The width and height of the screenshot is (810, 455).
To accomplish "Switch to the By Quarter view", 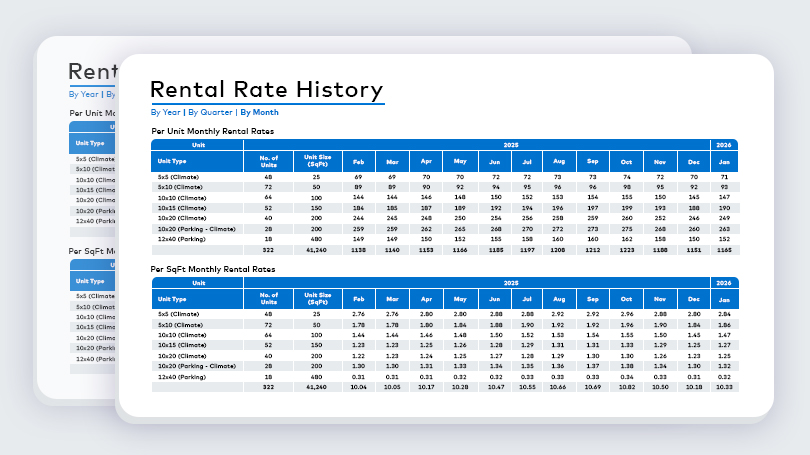I will click(x=210, y=112).
